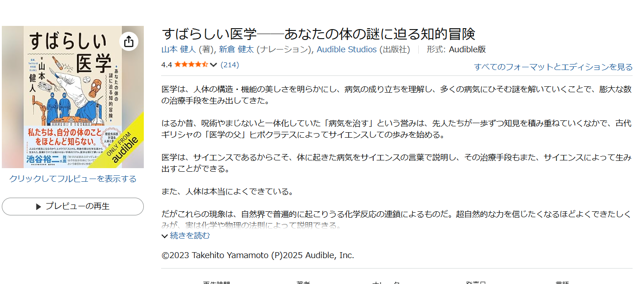The image size is (644, 284).
Task: Click the star rating icons
Action: tap(191, 65)
